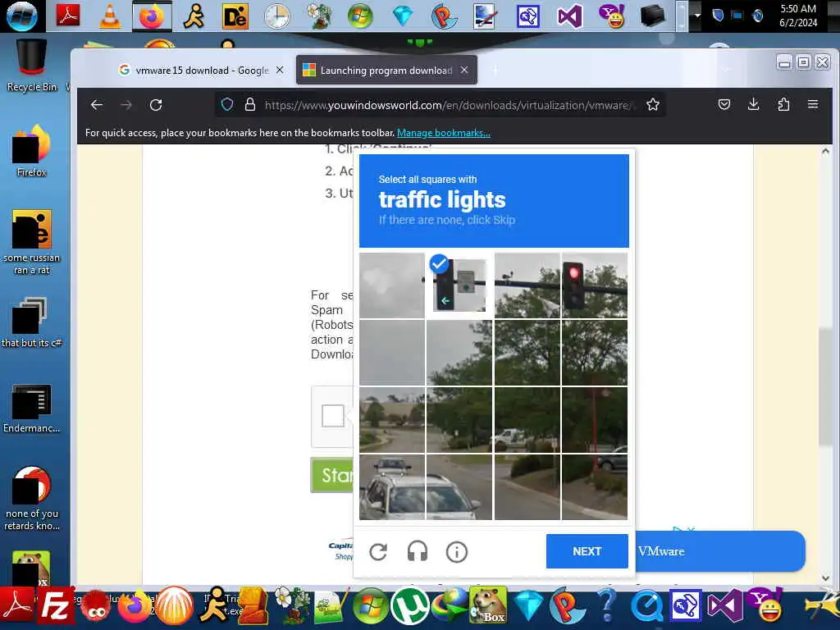The width and height of the screenshot is (840, 630).
Task: Bookmark this page with the star icon
Action: [652, 104]
